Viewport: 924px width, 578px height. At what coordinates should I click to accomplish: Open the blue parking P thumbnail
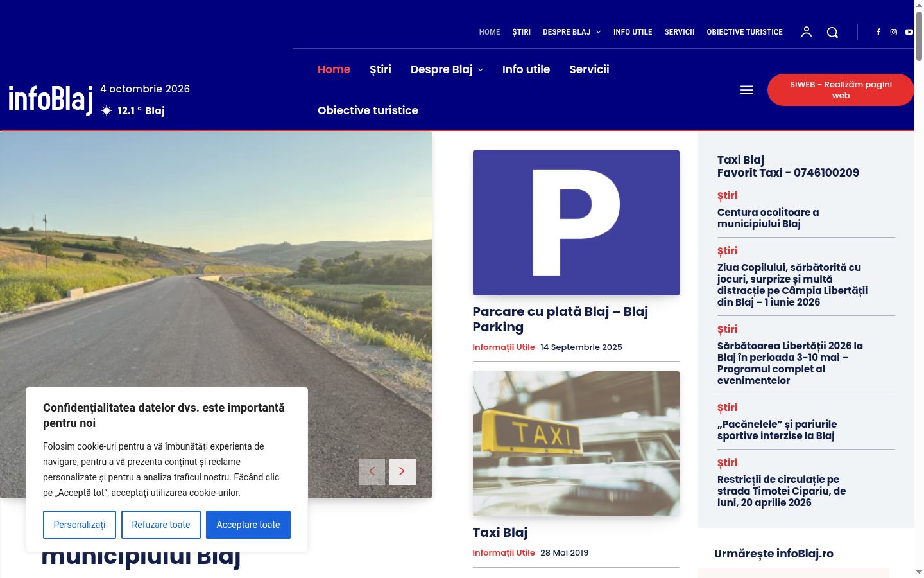[576, 223]
